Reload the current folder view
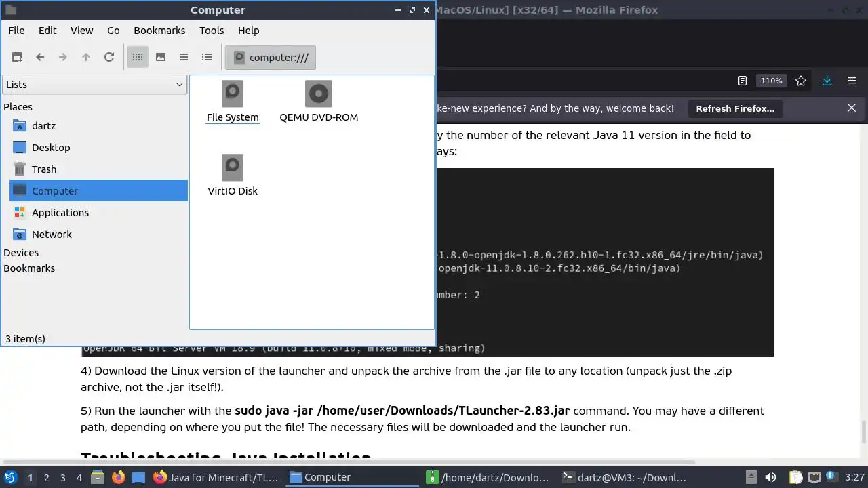This screenshot has height=488, width=868. 109,57
